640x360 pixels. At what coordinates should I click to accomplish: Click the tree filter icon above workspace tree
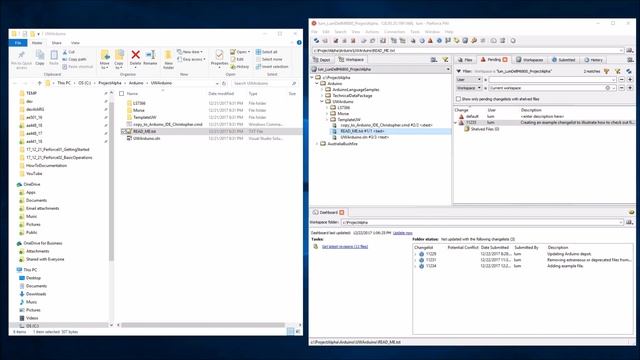point(445,60)
